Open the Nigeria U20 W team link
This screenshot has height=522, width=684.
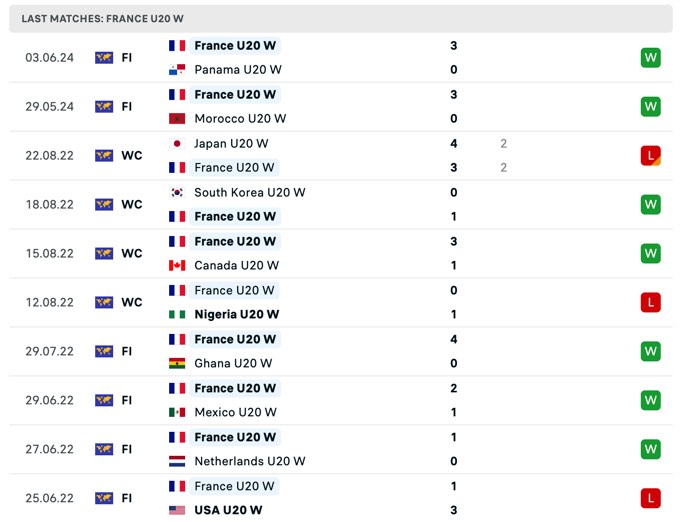coord(236,314)
